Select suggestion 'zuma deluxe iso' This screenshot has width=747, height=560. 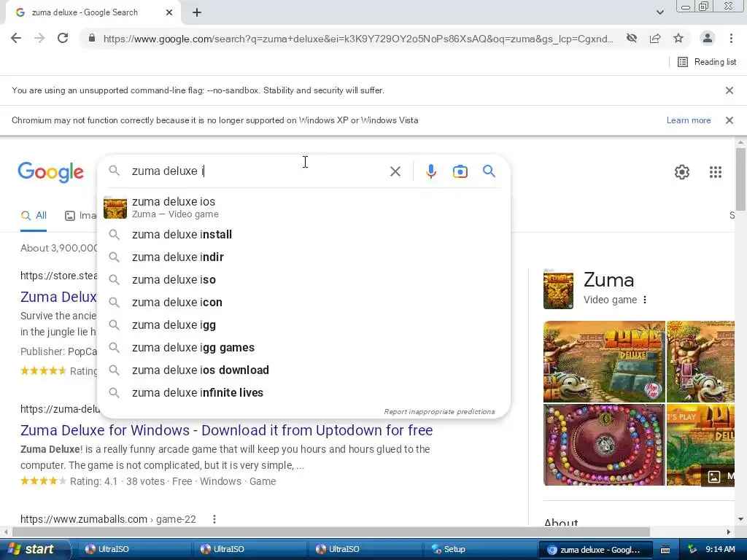tap(303, 279)
